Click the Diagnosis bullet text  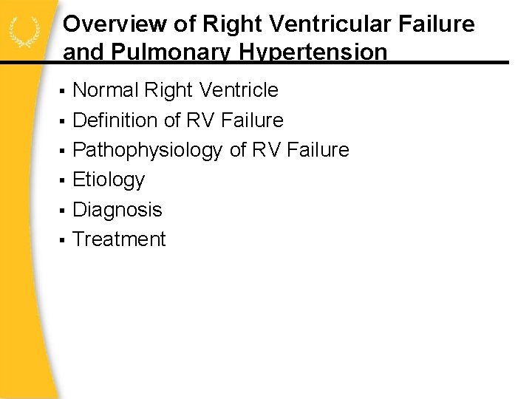117,210
